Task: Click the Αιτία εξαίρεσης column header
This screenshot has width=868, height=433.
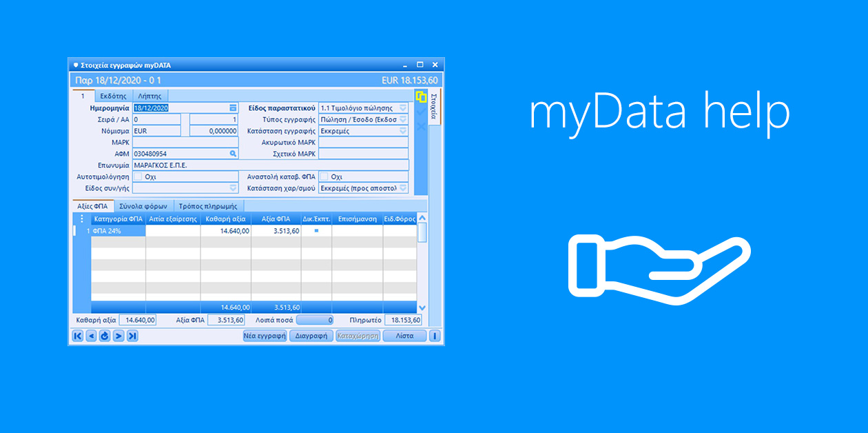Action: [173, 219]
